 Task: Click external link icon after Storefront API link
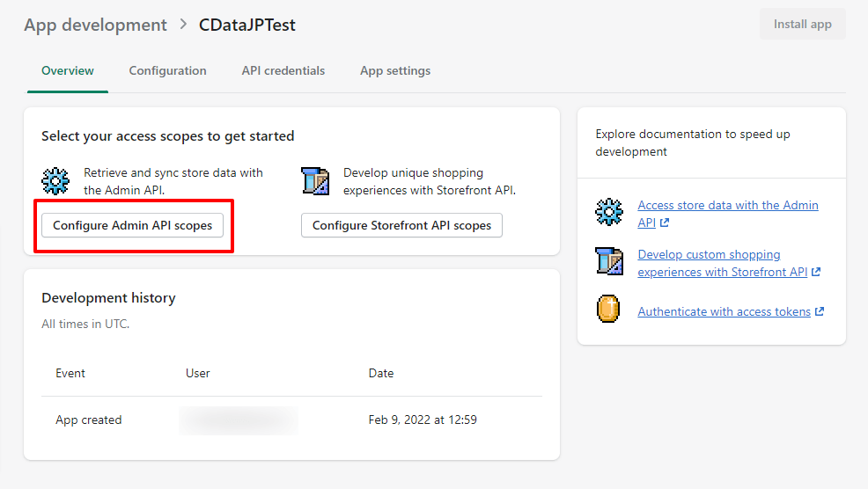tap(816, 273)
